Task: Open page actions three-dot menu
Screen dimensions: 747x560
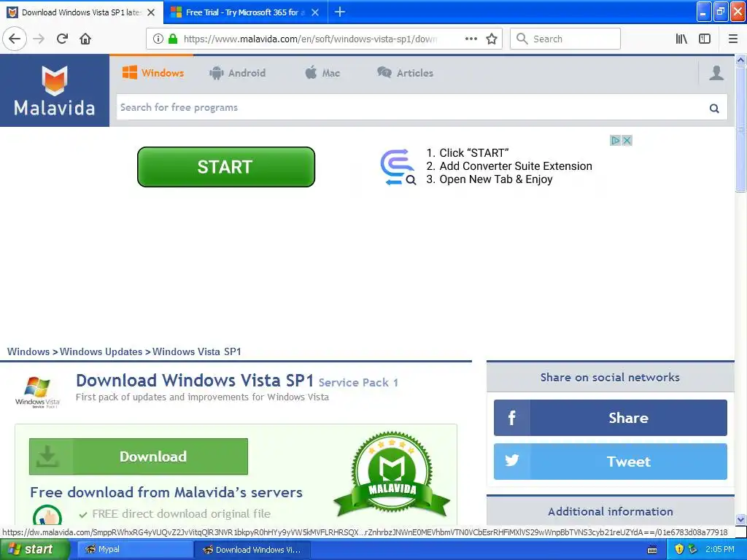Action: 471,39
